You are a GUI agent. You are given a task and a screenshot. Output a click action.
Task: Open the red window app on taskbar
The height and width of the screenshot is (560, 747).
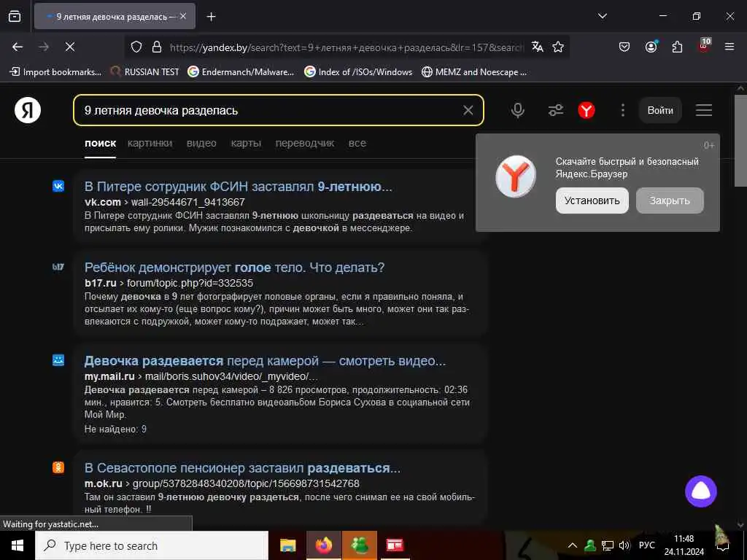[395, 545]
